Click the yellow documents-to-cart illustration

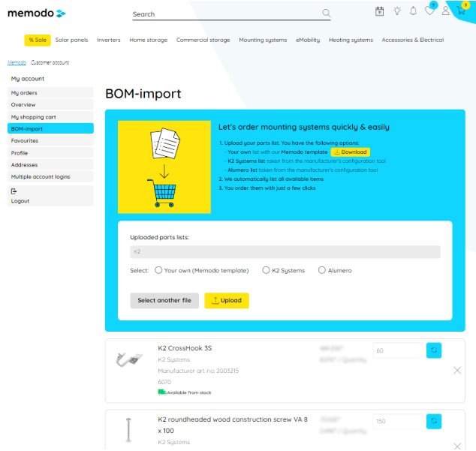(164, 167)
